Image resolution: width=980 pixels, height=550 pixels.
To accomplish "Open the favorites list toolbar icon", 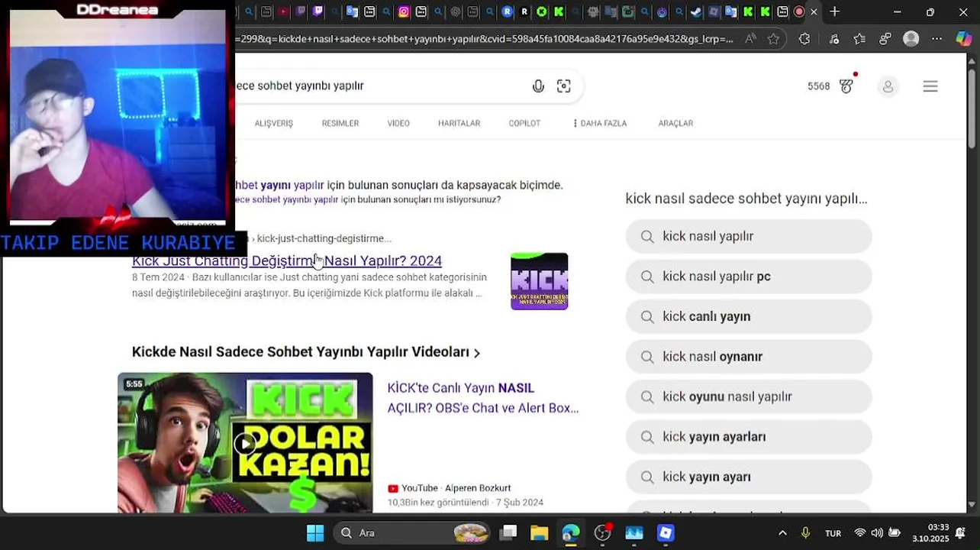I will (859, 39).
